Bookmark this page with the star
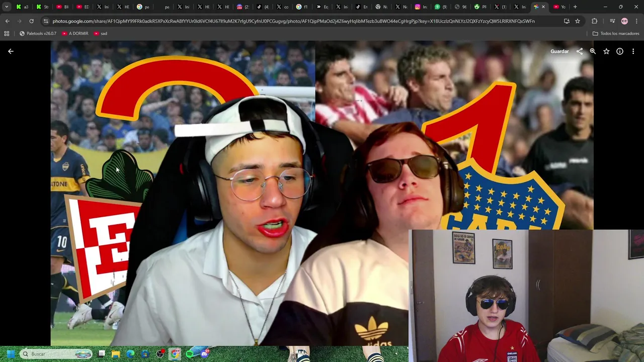This screenshot has width=644, height=362. (x=578, y=21)
